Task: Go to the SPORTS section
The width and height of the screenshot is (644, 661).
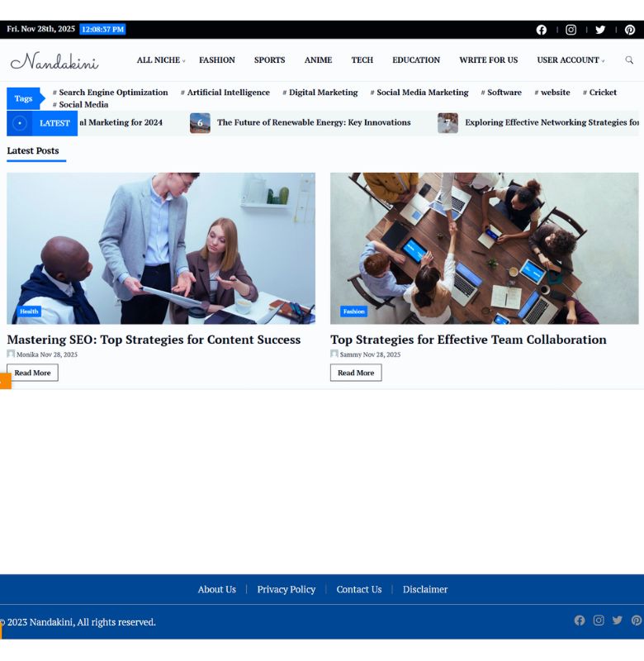Action: tap(269, 60)
